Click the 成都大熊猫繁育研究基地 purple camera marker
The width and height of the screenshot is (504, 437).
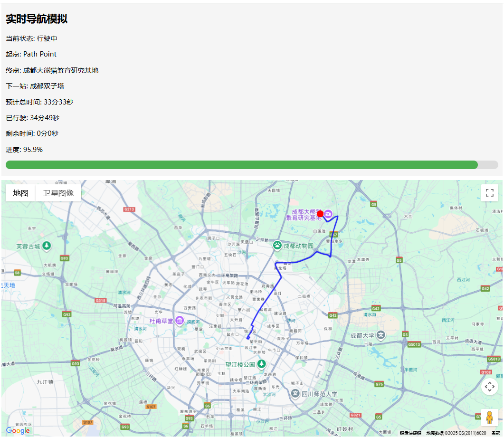[328, 214]
